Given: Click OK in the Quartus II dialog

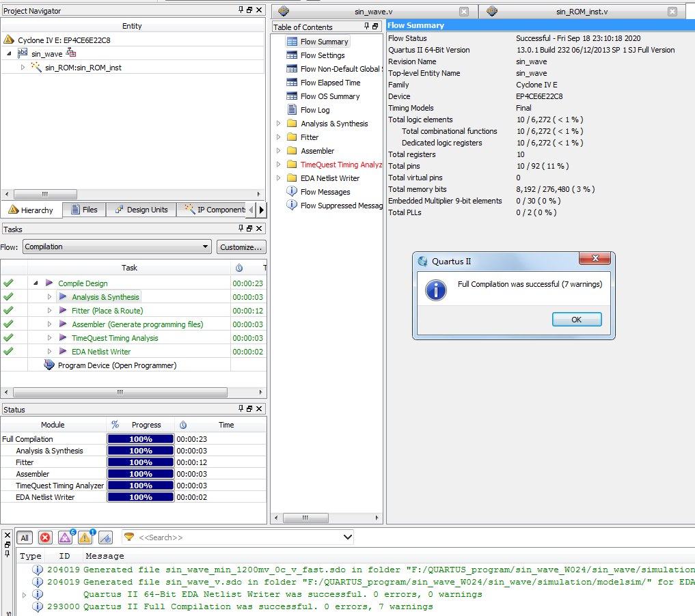Looking at the screenshot, I should click(576, 320).
